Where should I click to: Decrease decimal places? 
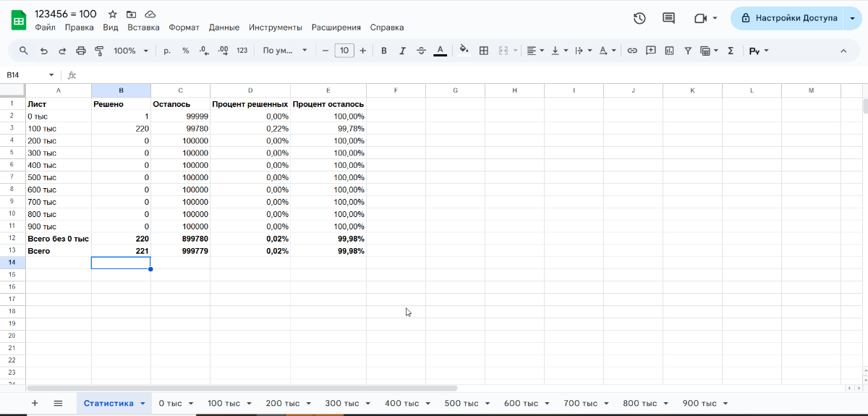pos(204,51)
